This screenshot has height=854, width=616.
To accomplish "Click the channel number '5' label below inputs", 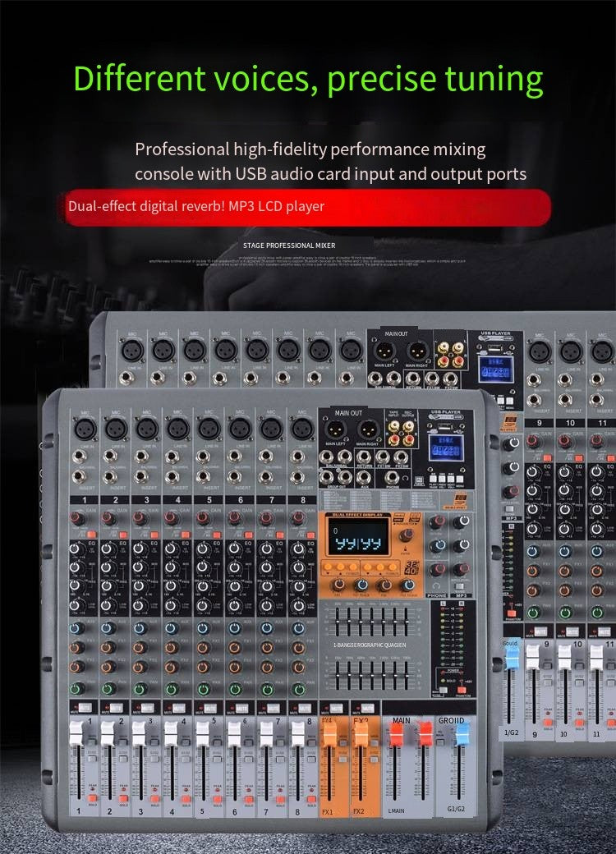I will point(209,499).
